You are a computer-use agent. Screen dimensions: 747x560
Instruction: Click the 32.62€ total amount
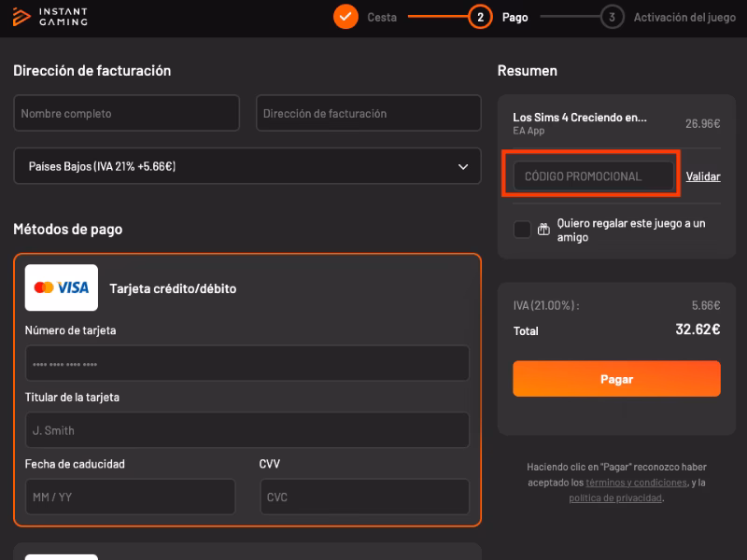(x=698, y=329)
